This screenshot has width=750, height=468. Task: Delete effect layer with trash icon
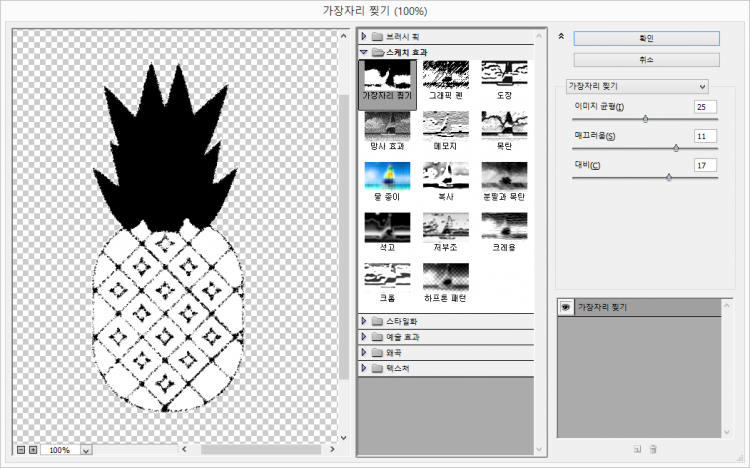653,449
